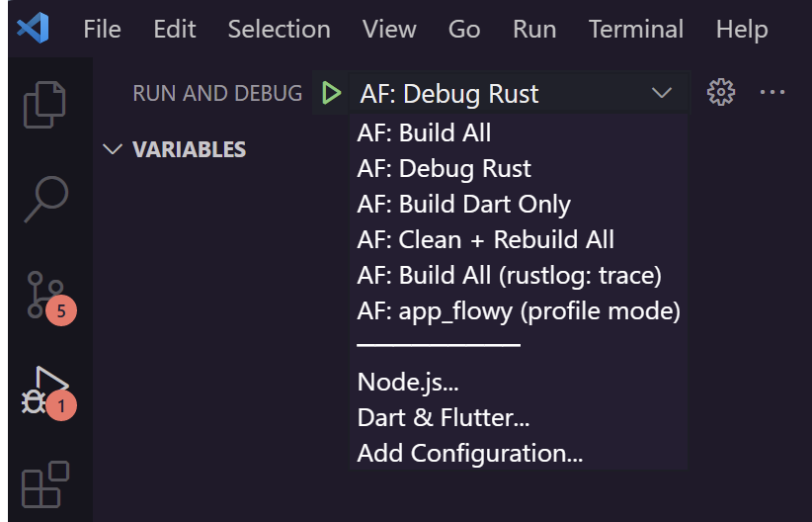
Task: Click the VS Code logo icon
Action: pos(34,28)
